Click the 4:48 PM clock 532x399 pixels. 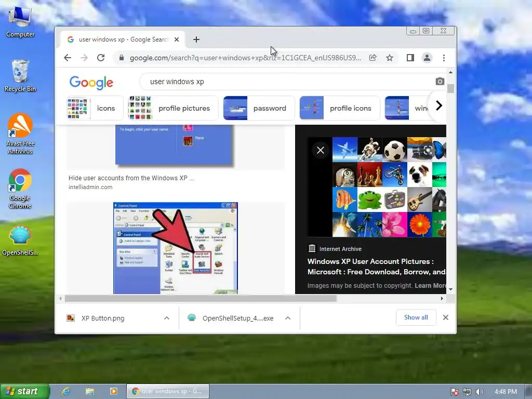506,392
